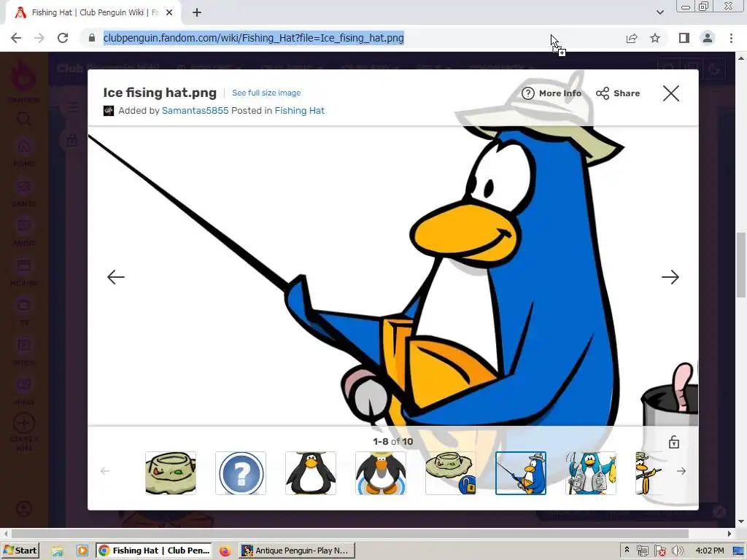Open the Chrome profile menu
Viewport: 747px width, 560px height.
click(x=708, y=38)
